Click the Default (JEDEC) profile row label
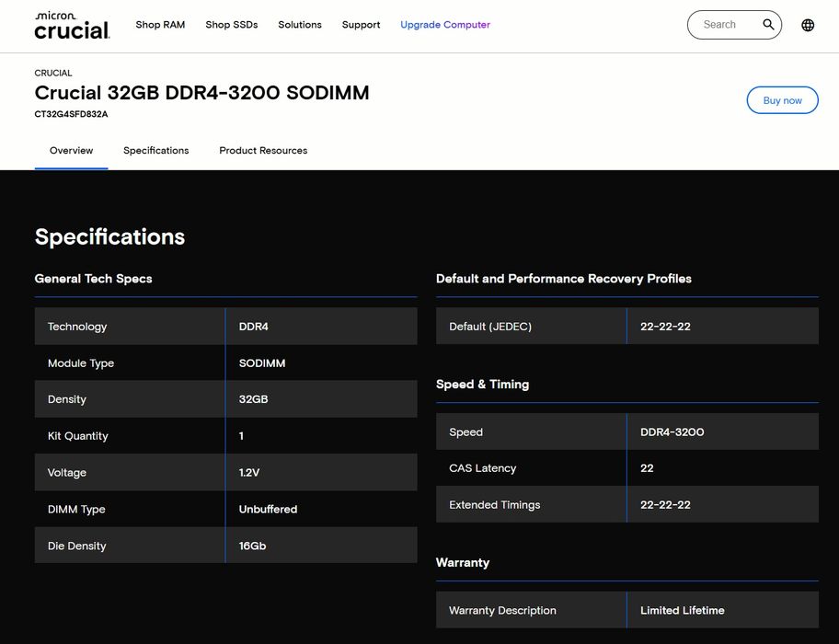 click(490, 327)
